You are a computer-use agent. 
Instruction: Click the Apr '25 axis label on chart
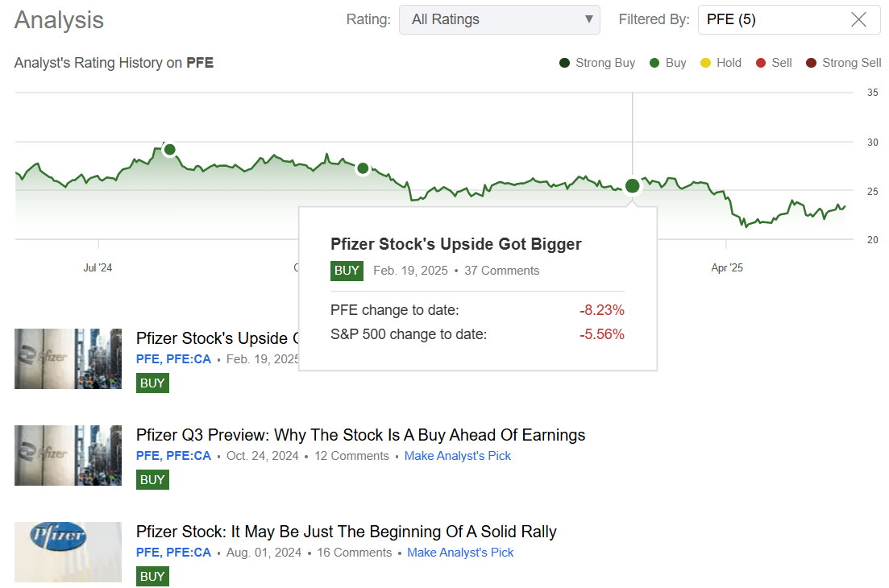pyautogui.click(x=726, y=267)
